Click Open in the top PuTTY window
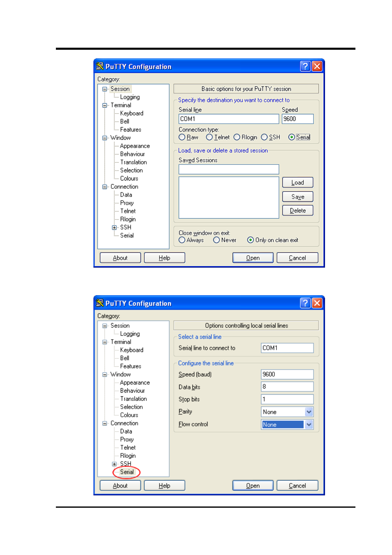The width and height of the screenshot is (392, 555). (x=253, y=258)
